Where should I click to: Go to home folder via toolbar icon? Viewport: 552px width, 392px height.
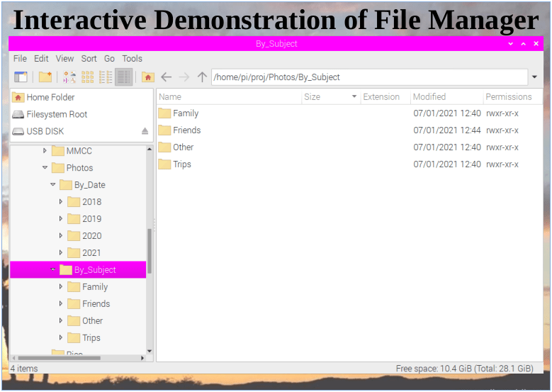tap(148, 77)
